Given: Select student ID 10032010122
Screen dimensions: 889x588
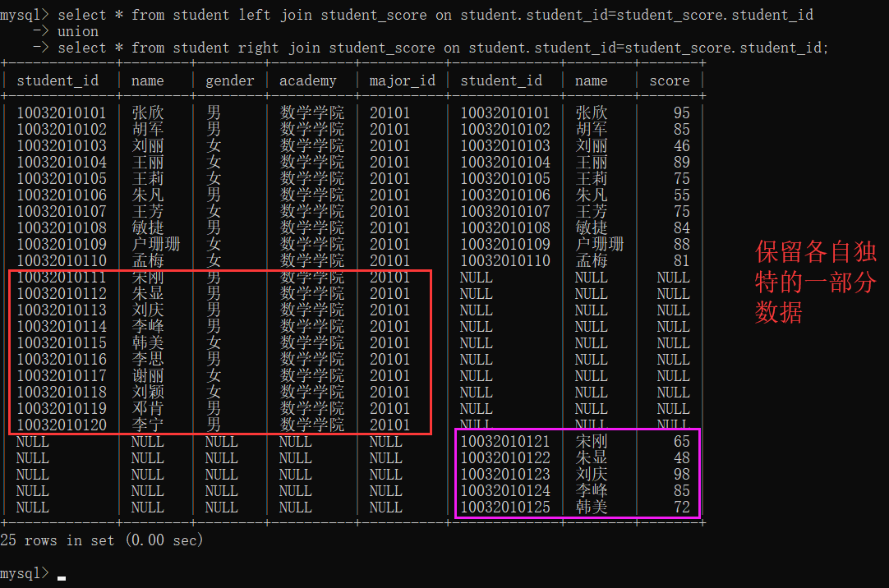Looking at the screenshot, I should [505, 457].
